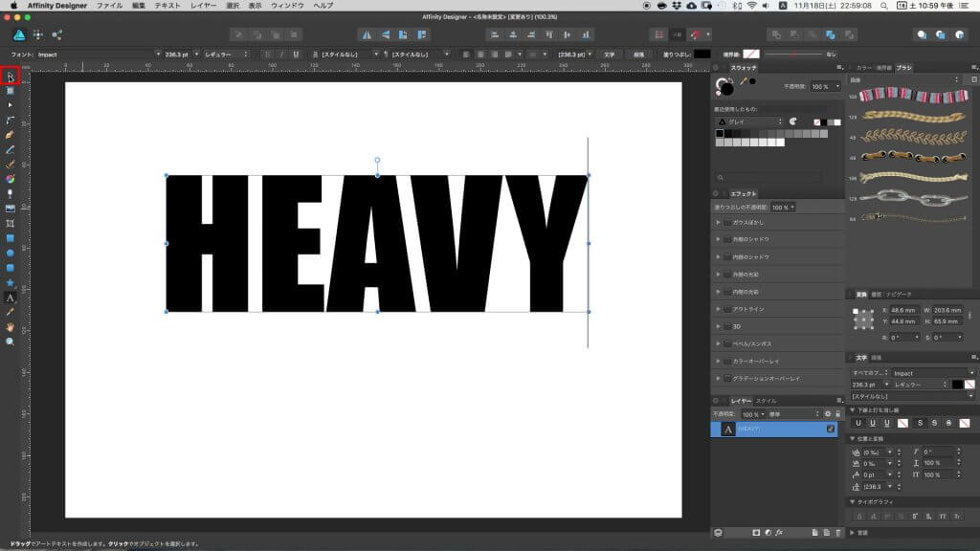Click the align left text button
Screen dimensions: 980x551
(x=466, y=55)
